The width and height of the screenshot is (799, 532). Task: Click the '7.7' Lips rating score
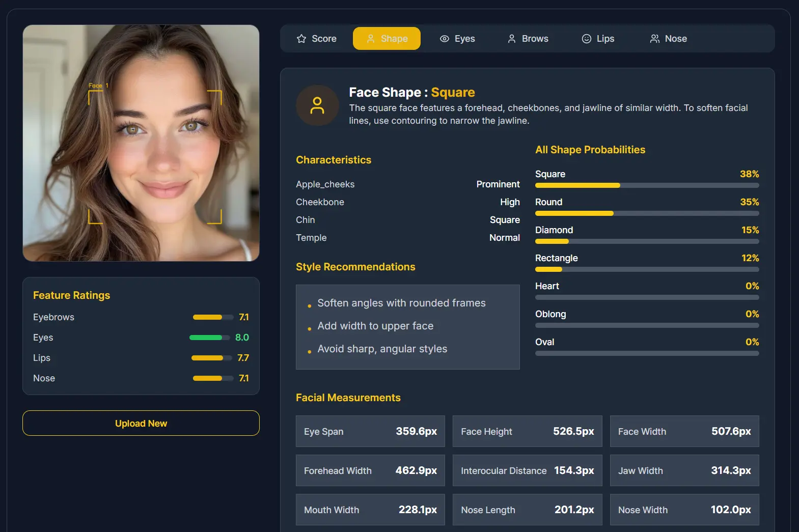(x=243, y=358)
